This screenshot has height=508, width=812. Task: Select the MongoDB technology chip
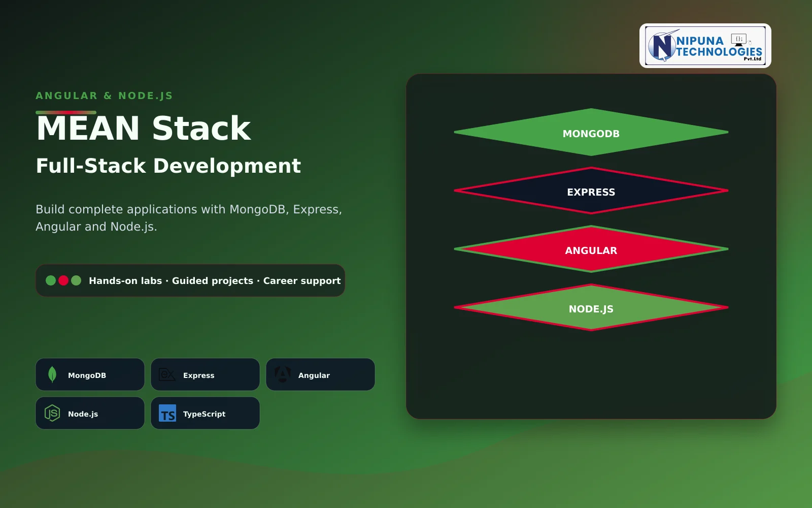90,374
